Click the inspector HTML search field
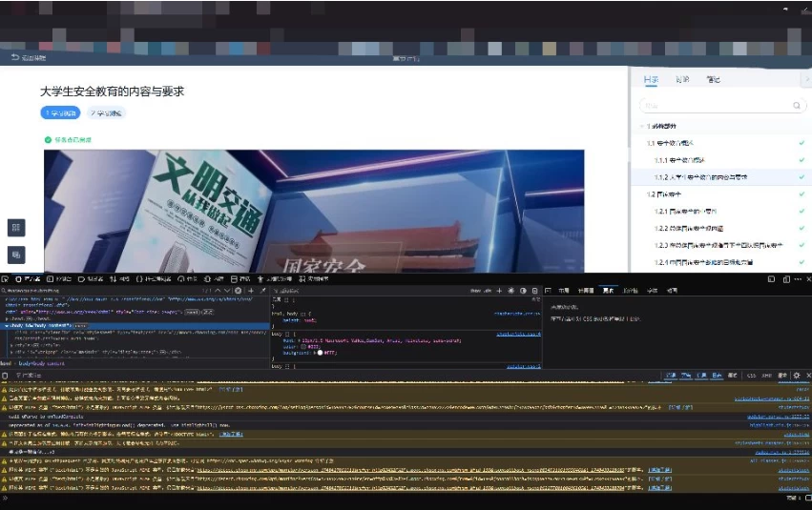This screenshot has height=510, width=812. click(101, 291)
